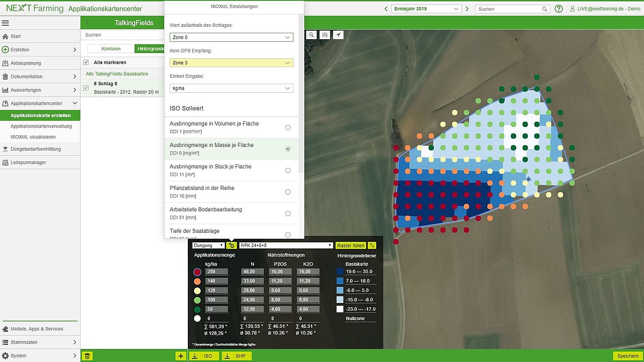Open 'Kein GPS Empfang' Zone 3 dropdown

231,63
